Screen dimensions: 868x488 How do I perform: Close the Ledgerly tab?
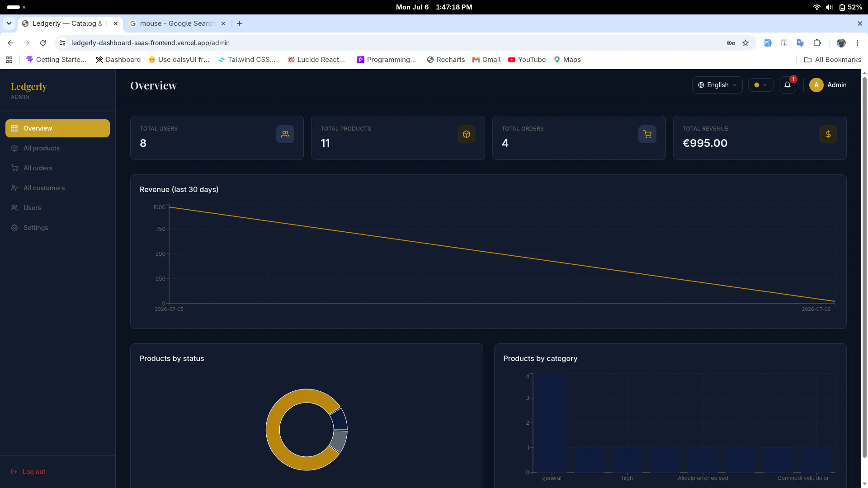[116, 23]
